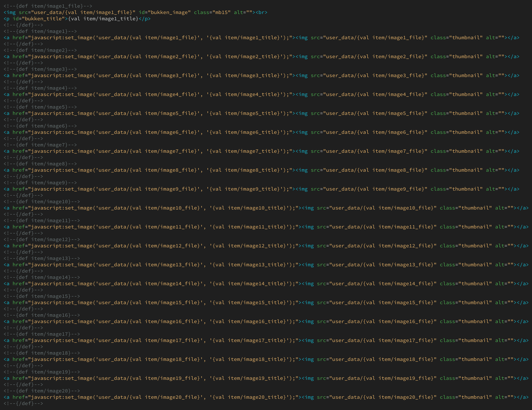Click the anchor line referencing image11_file
Image resolution: width=532 pixels, height=410 pixels.
click(x=266, y=227)
